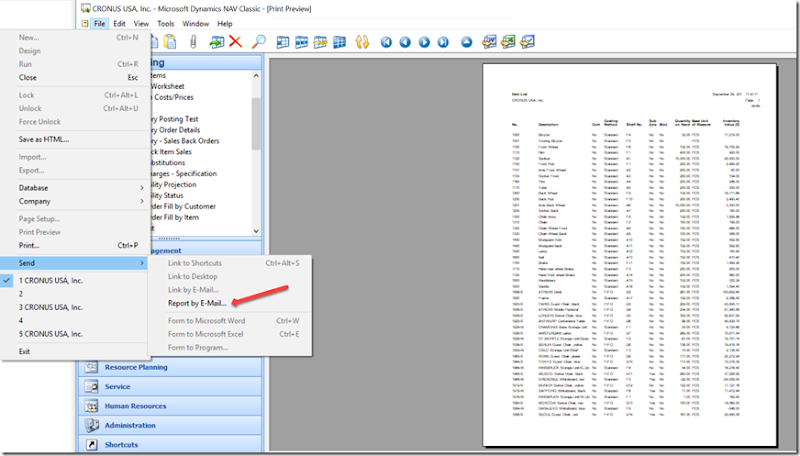Screen dimensions: 800x456
Task: Click the Item List report preview page
Action: pos(630,255)
